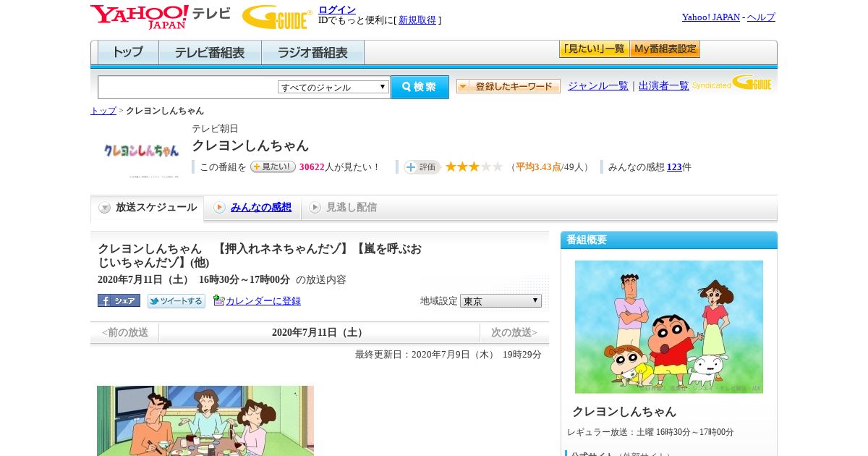Click the Syndicated G-GUIDE logo
The height and width of the screenshot is (456, 868).
click(x=732, y=83)
